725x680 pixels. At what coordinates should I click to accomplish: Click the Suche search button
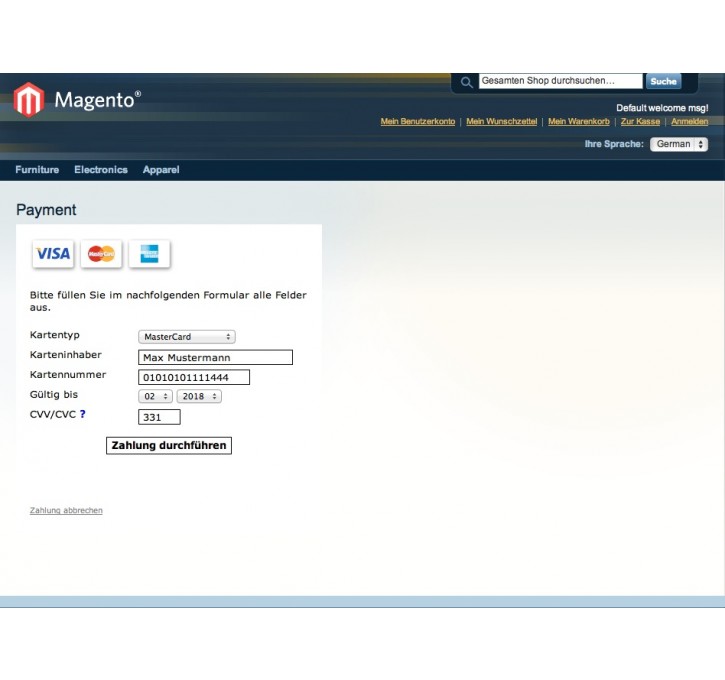tap(664, 81)
